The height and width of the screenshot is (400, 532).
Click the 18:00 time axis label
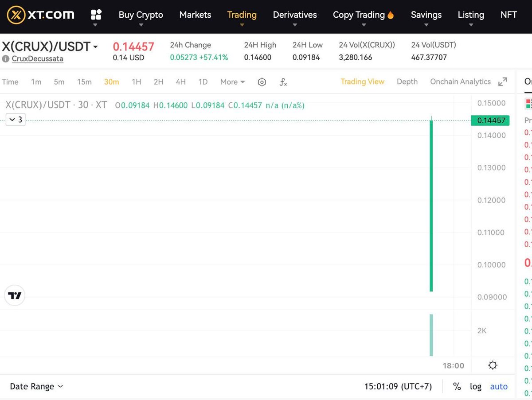tap(453, 365)
